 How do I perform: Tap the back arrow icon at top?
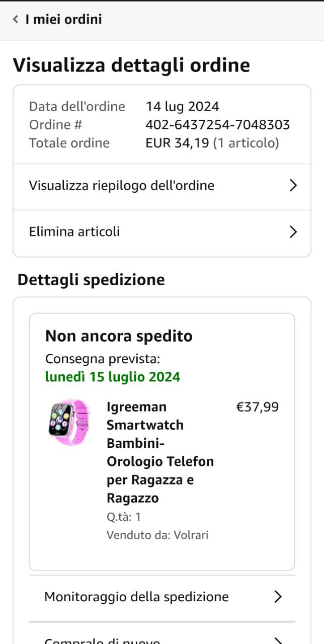(16, 20)
